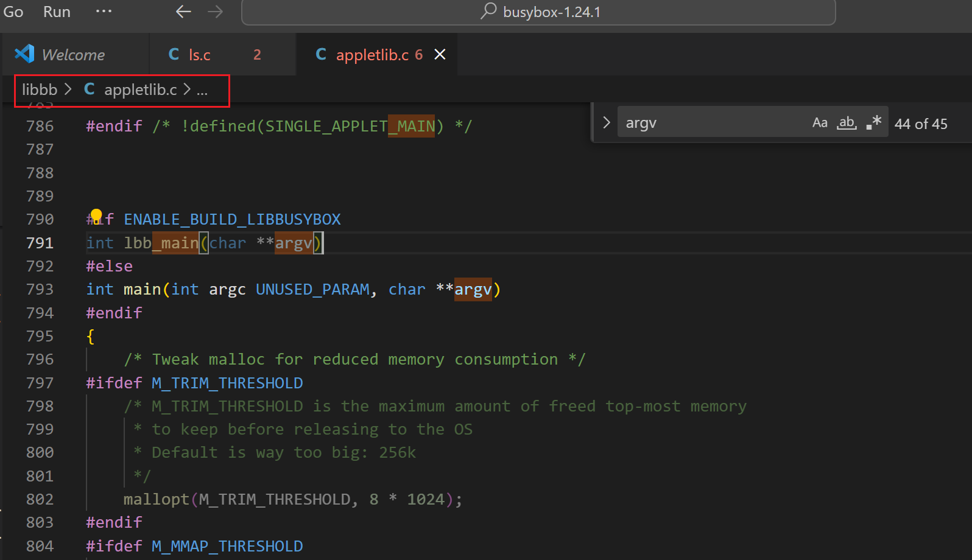Viewport: 972px width, 560px height.
Task: Close the appletlib.c tab
Action: coord(440,55)
